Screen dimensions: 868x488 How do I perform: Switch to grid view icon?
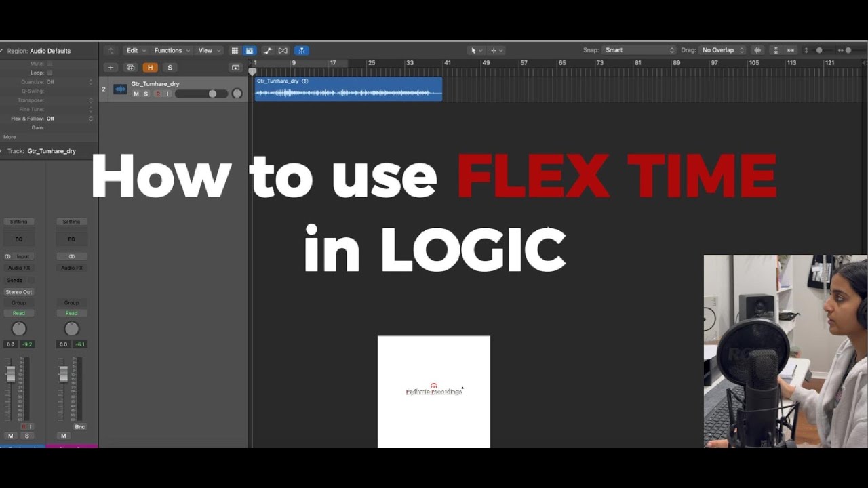pos(235,50)
